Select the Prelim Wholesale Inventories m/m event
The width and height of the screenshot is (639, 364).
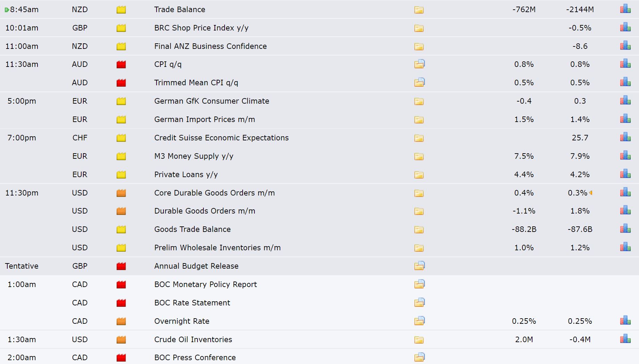pyautogui.click(x=217, y=248)
